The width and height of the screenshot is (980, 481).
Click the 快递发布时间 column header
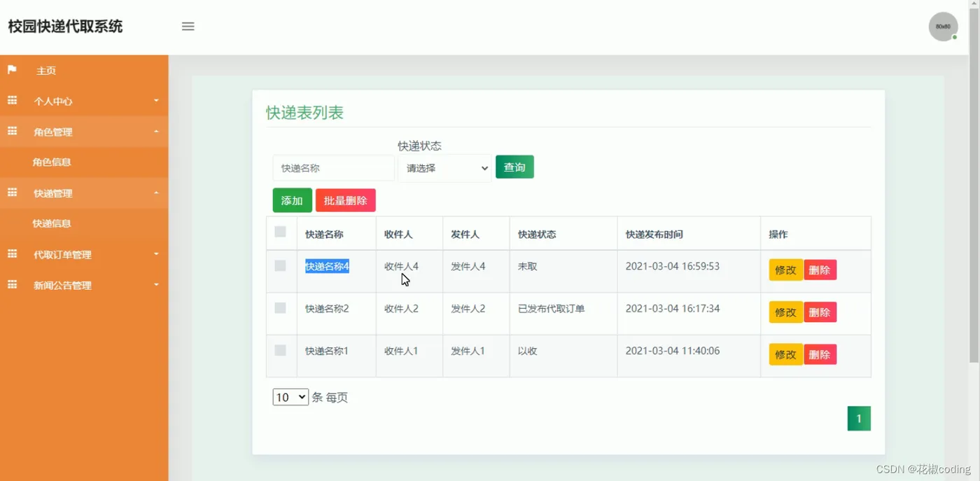pyautogui.click(x=654, y=235)
